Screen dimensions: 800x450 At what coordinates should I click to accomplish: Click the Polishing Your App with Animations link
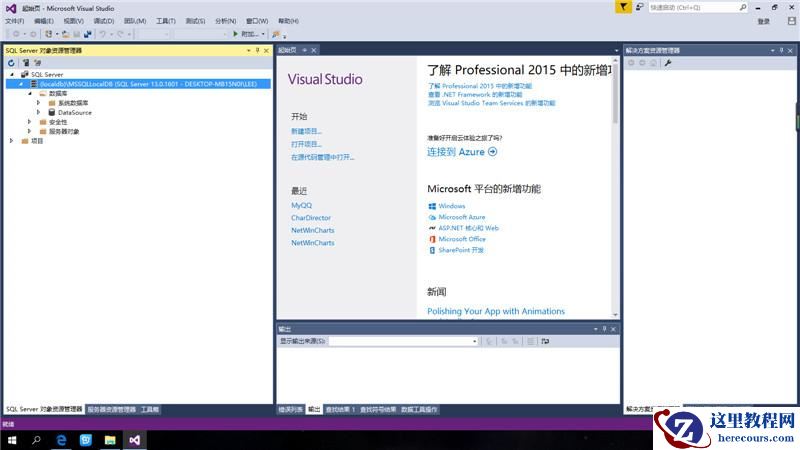pyautogui.click(x=496, y=311)
